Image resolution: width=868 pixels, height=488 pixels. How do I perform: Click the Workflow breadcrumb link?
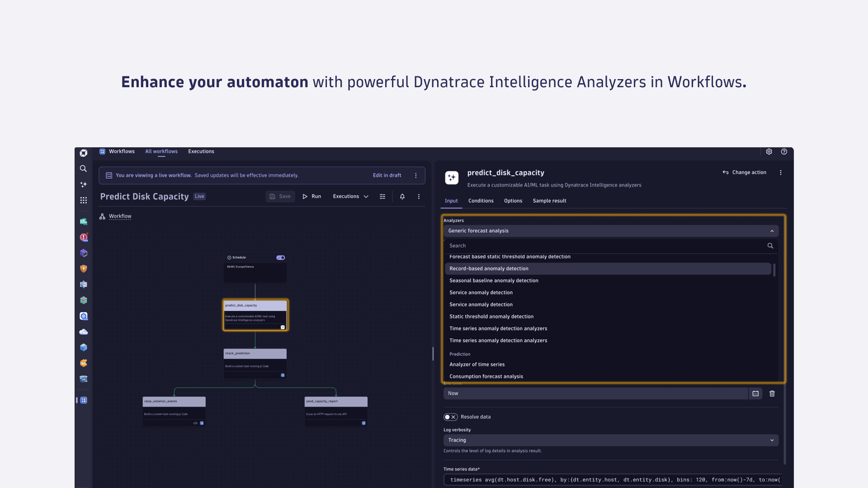pos(120,216)
